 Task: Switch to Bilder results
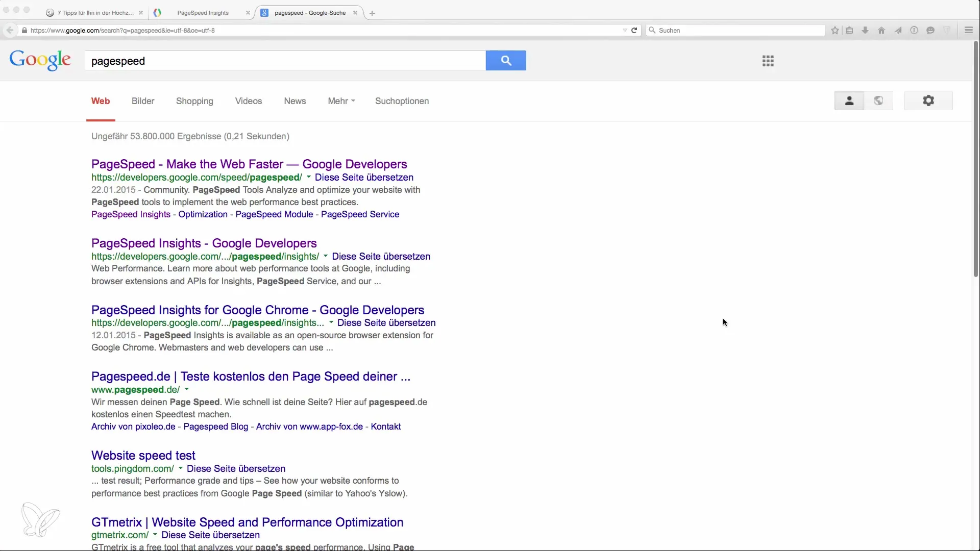pos(143,101)
